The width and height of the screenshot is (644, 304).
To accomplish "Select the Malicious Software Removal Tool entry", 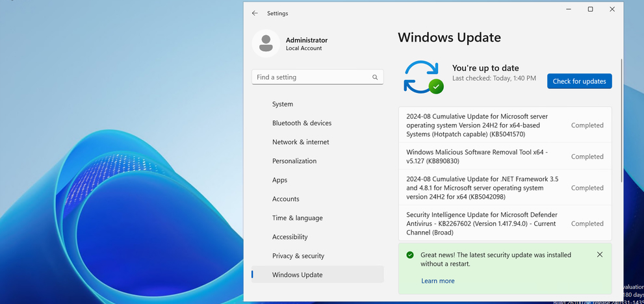I will click(x=505, y=157).
